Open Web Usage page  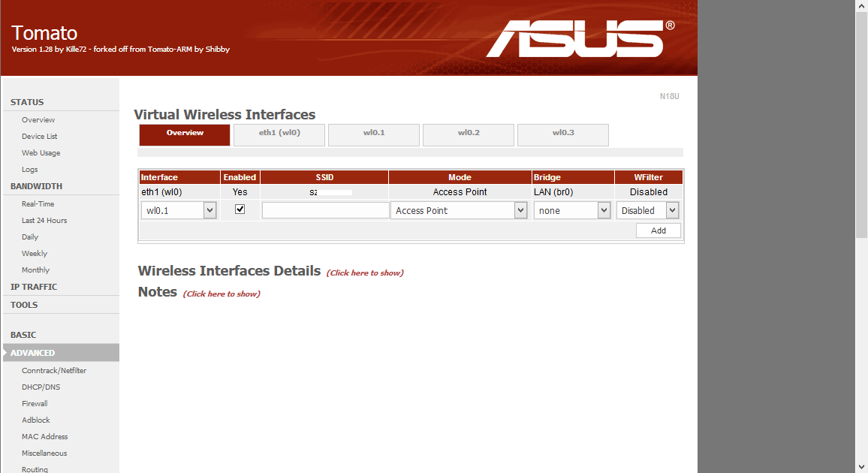[41, 153]
